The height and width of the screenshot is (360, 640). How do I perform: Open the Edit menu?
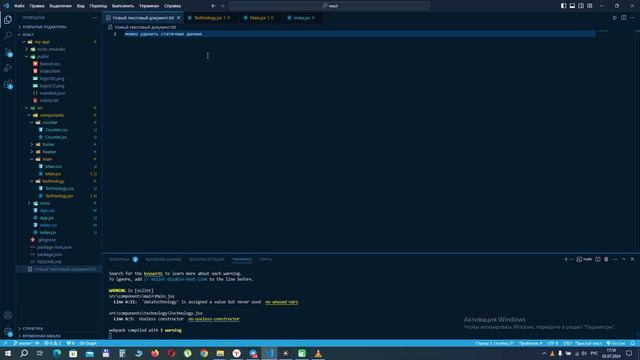[x=37, y=6]
